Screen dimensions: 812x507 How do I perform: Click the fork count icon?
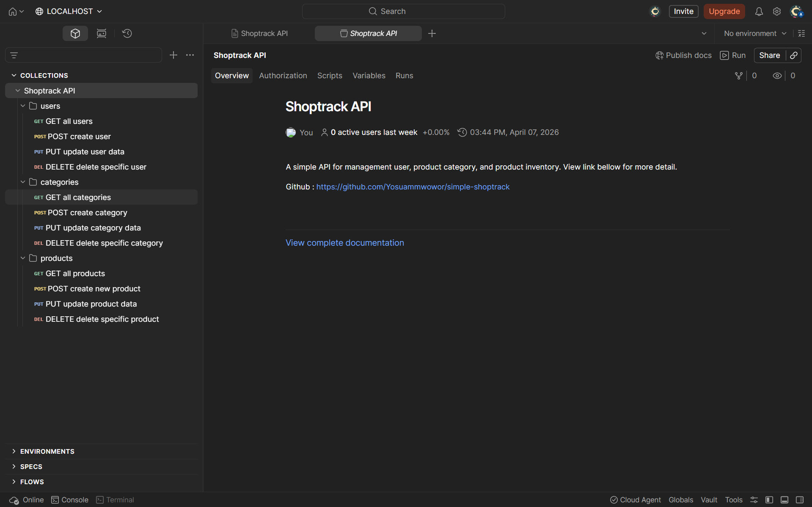pos(739,76)
